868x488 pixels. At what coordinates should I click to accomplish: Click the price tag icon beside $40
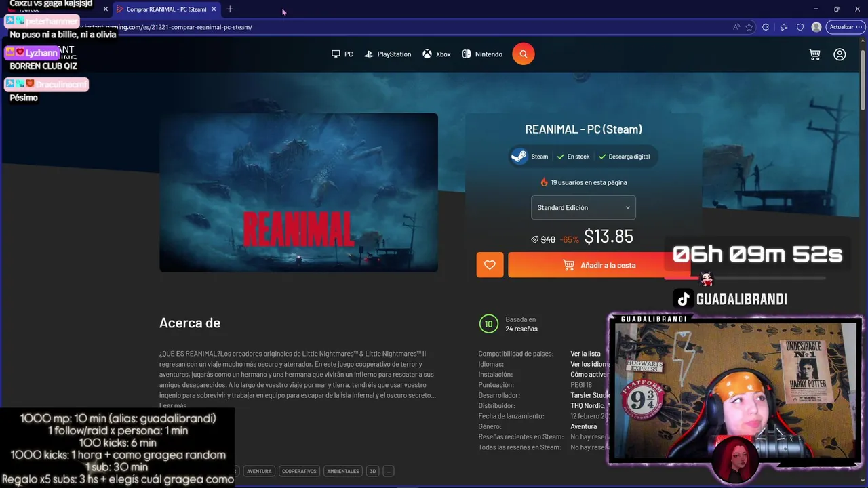(x=534, y=239)
